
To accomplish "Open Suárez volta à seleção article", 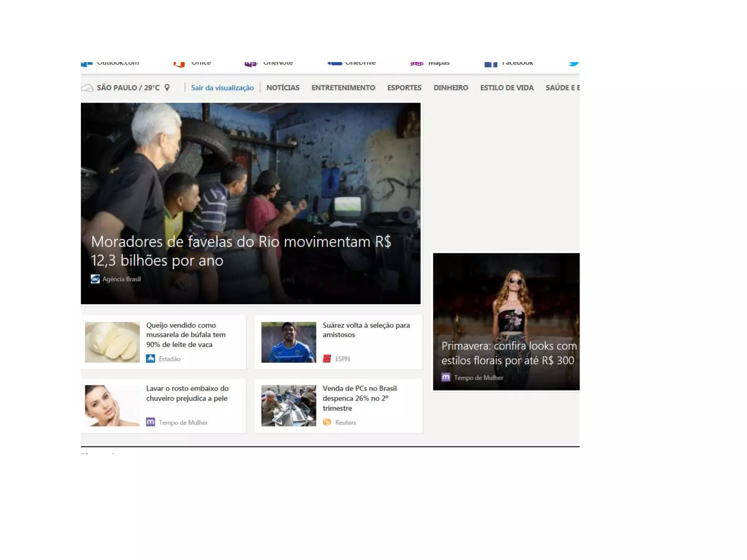I will (x=366, y=330).
